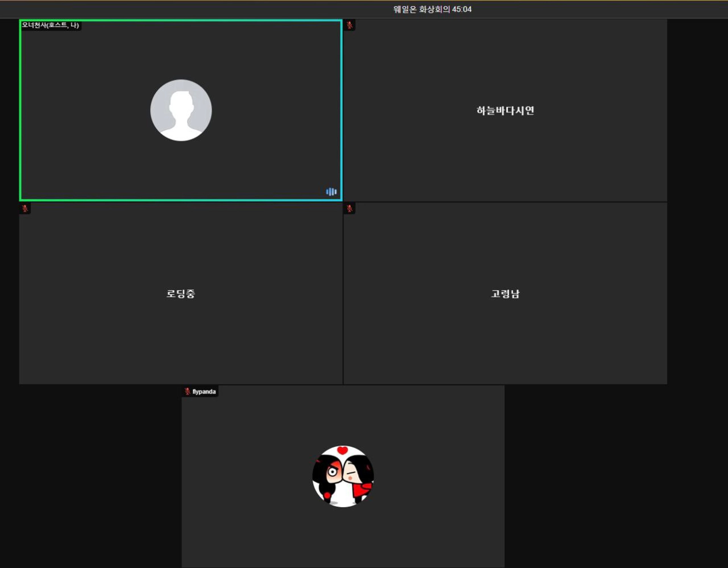
Task: Click muted mic icon on 고령남 tile
Action: click(x=349, y=208)
